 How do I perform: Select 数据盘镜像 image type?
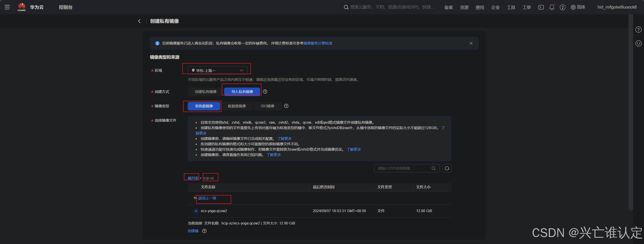[237, 106]
